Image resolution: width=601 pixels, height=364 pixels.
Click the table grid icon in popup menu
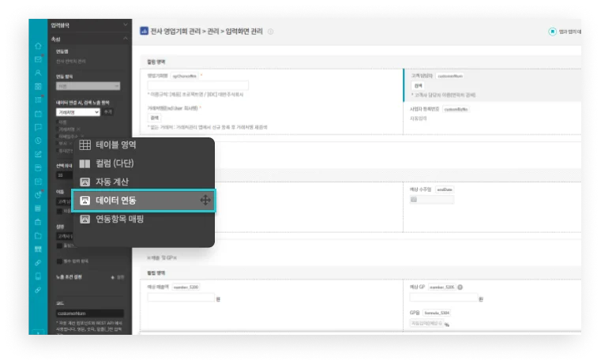point(85,144)
